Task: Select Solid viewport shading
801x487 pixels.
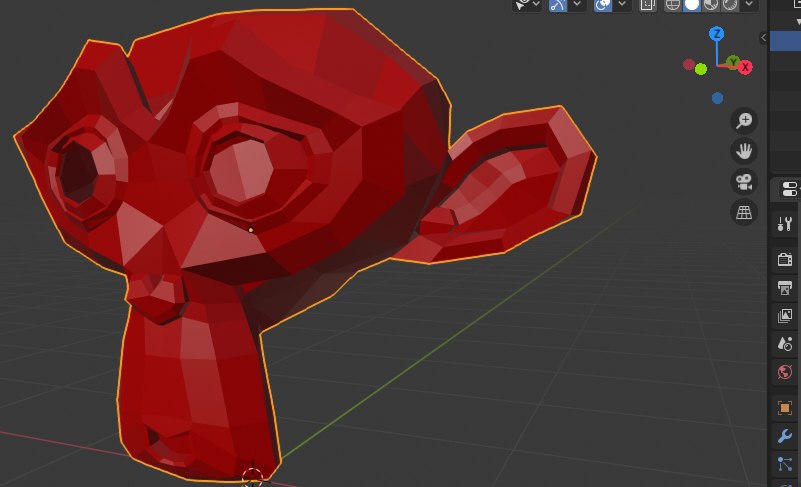Action: coord(692,5)
